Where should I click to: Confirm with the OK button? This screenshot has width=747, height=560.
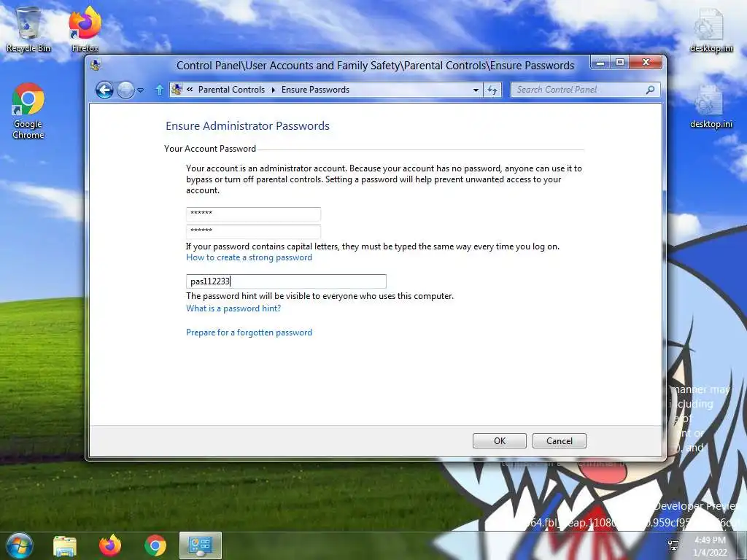499,441
